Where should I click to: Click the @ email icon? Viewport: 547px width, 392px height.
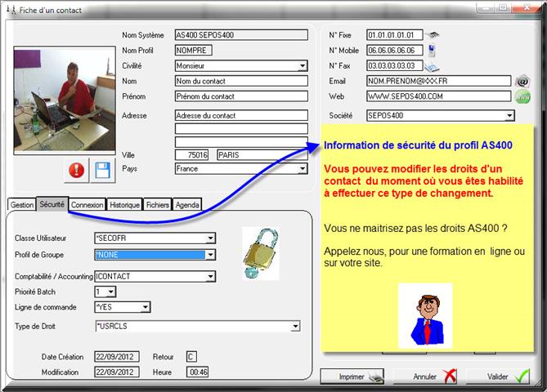(522, 82)
